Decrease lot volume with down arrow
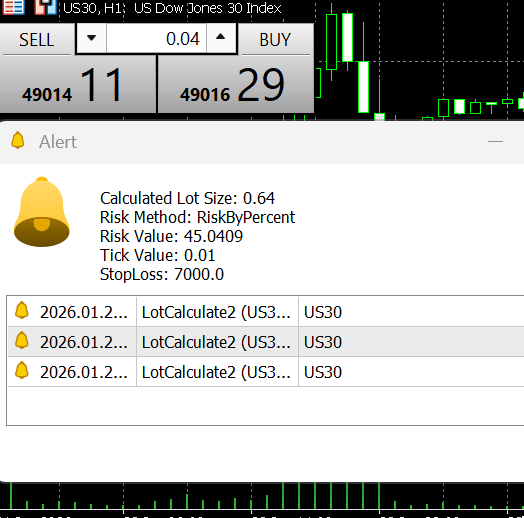This screenshot has height=518, width=524. coord(92,38)
